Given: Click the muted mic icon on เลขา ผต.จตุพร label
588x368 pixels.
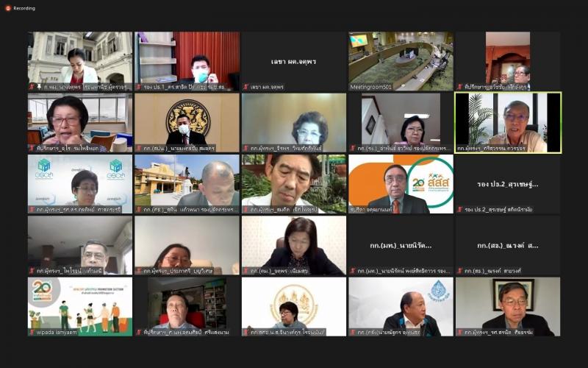Looking at the screenshot, I should click(x=246, y=87).
